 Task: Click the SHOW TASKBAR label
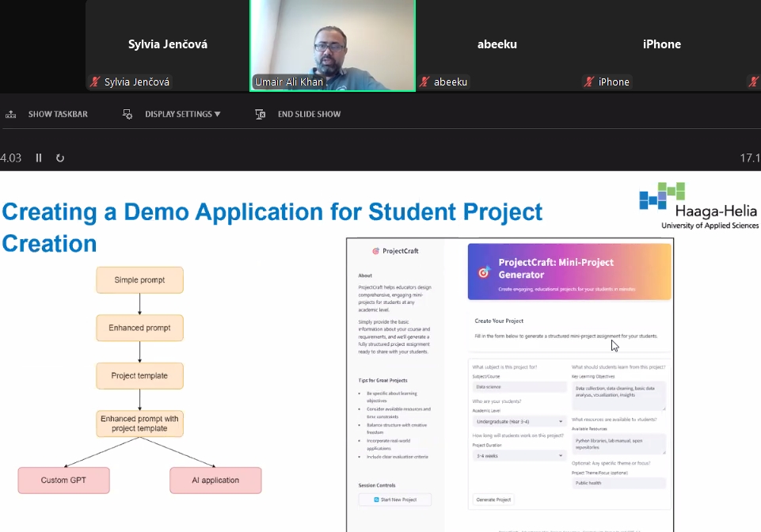pyautogui.click(x=58, y=114)
